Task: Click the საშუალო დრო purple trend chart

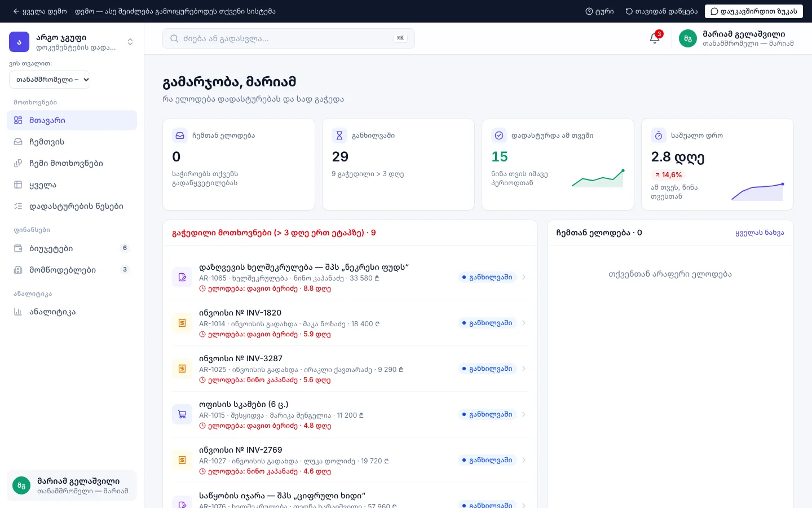Action: 757,191
